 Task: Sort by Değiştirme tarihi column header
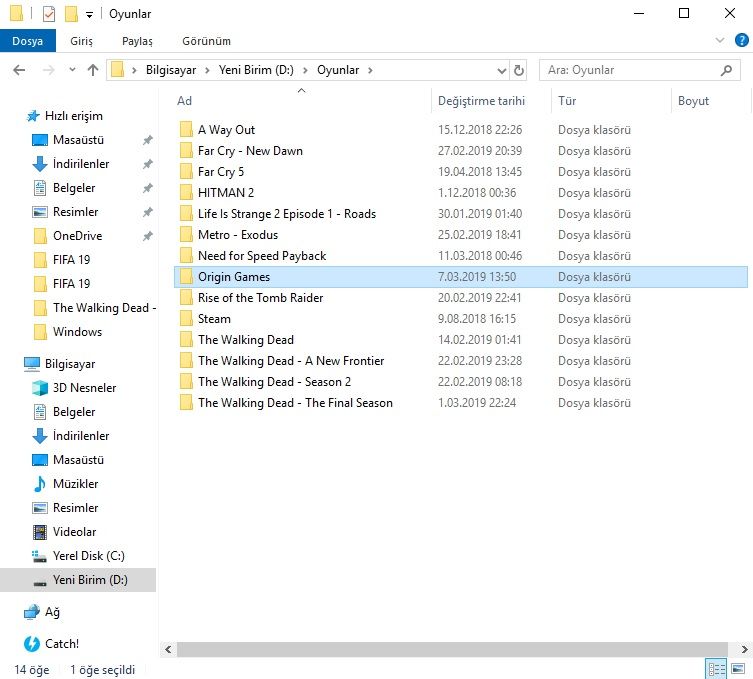[481, 101]
